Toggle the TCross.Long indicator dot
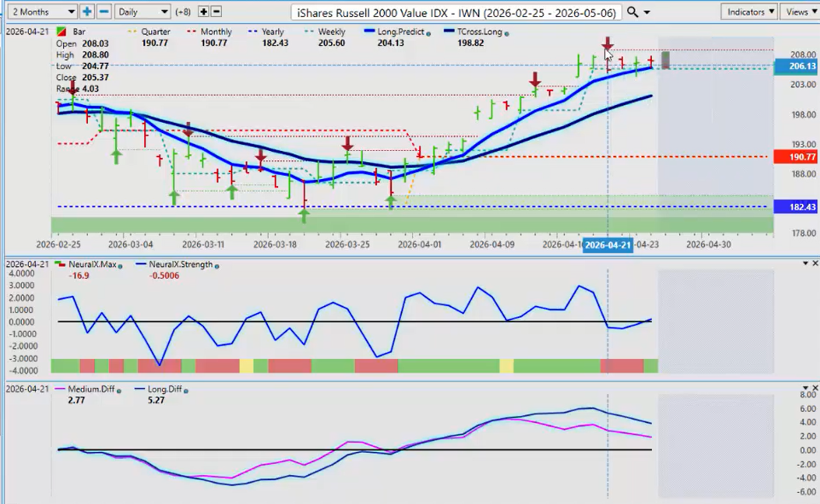Viewport: 820px width, 504px height. (506, 32)
